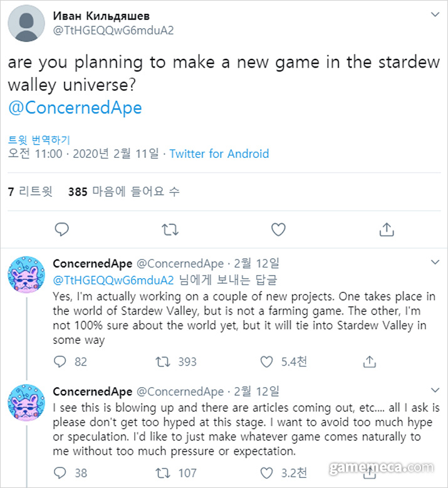
Task: Like the reply with 3.2천 hearts
Action: click(267, 473)
